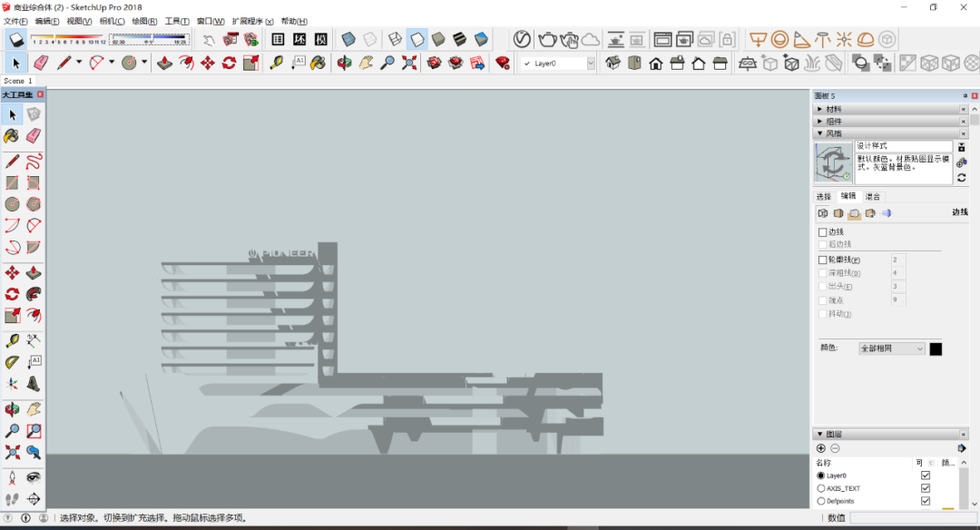
Task: Toggle AXIS_TEXT layer visibility checkbox
Action: (926, 488)
